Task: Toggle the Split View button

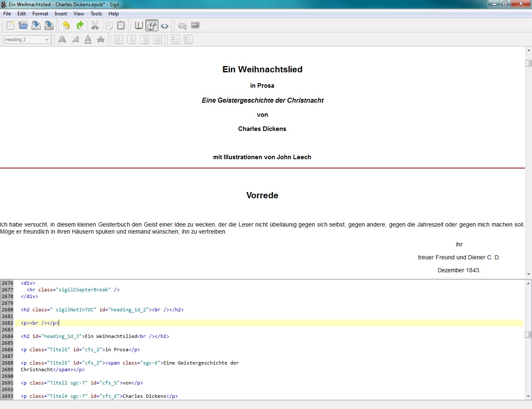Action: (152, 26)
